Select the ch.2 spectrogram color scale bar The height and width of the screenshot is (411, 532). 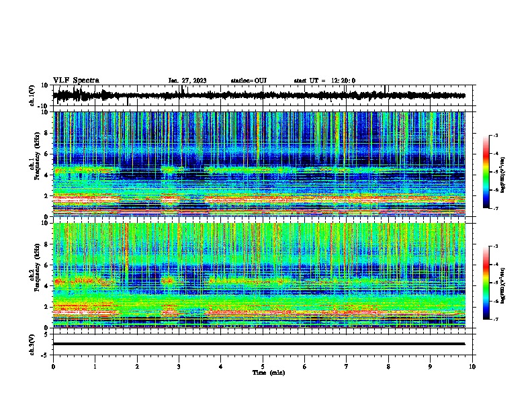[x=486, y=283]
